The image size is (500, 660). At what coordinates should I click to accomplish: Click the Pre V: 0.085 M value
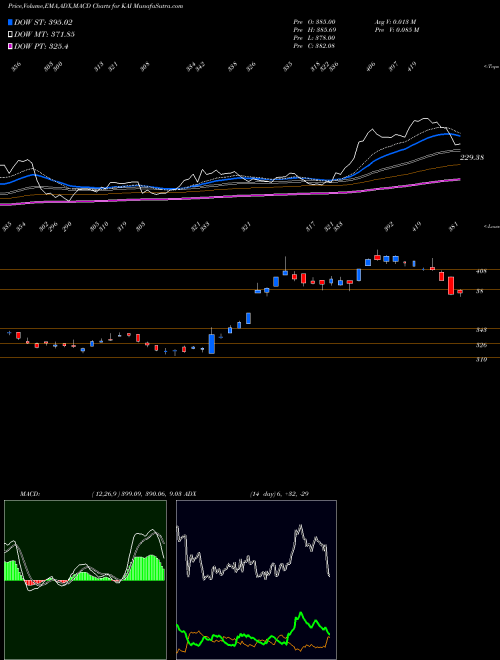pyautogui.click(x=396, y=30)
